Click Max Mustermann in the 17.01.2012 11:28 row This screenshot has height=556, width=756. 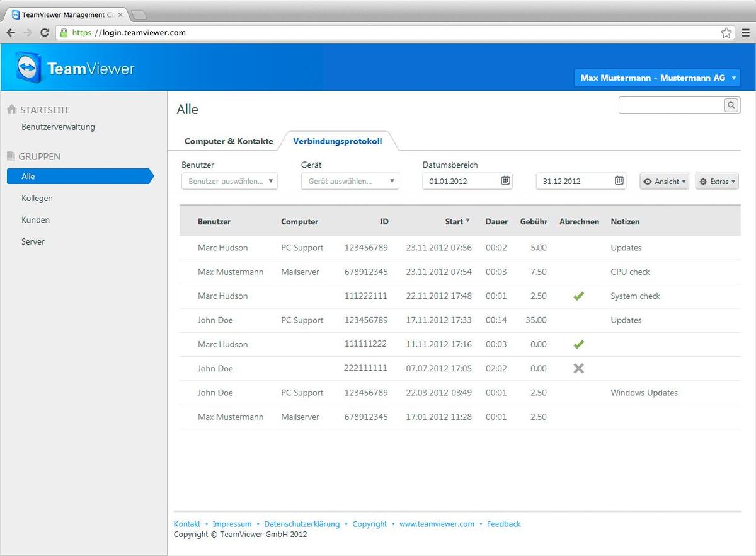pyautogui.click(x=231, y=417)
